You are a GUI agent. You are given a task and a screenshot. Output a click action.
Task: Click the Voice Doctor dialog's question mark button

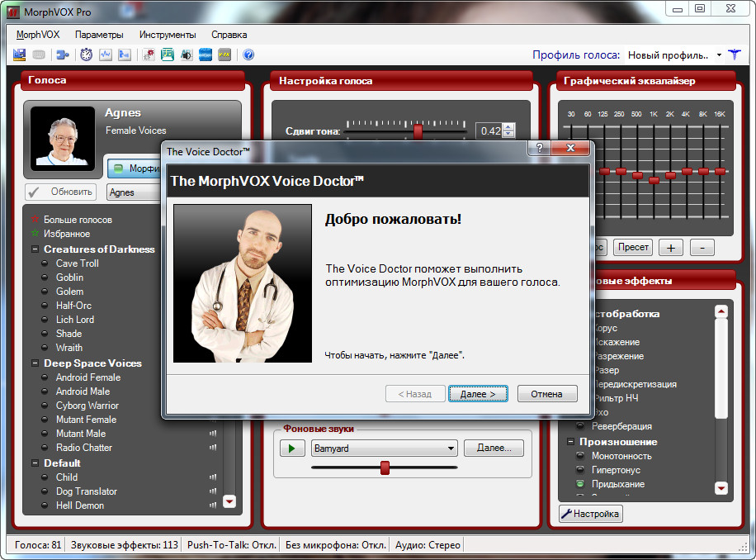pyautogui.click(x=540, y=148)
